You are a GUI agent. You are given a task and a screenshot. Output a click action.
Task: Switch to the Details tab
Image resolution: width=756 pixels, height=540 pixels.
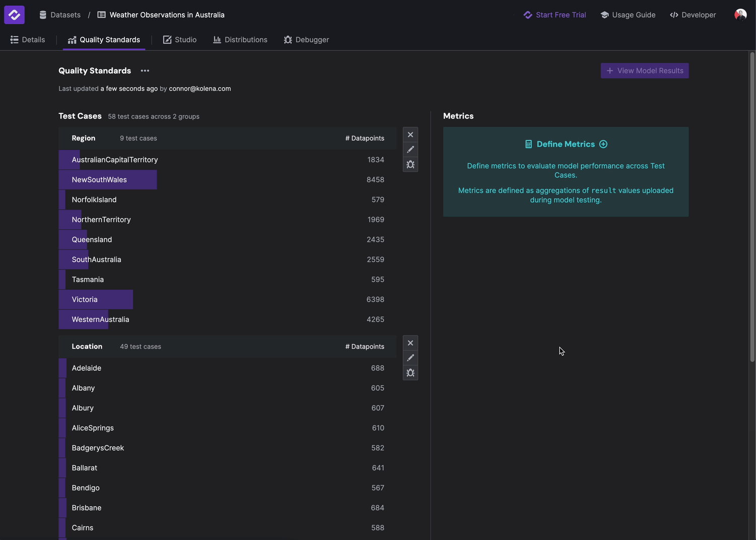point(28,40)
